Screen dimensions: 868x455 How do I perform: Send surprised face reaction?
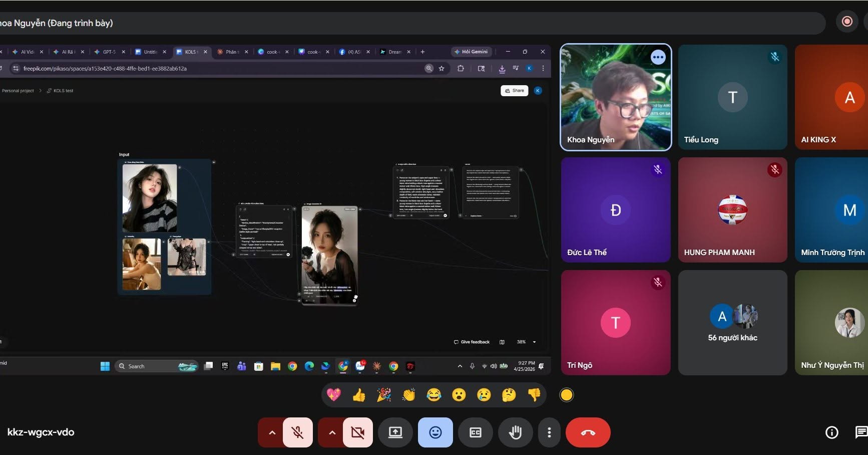tap(459, 395)
